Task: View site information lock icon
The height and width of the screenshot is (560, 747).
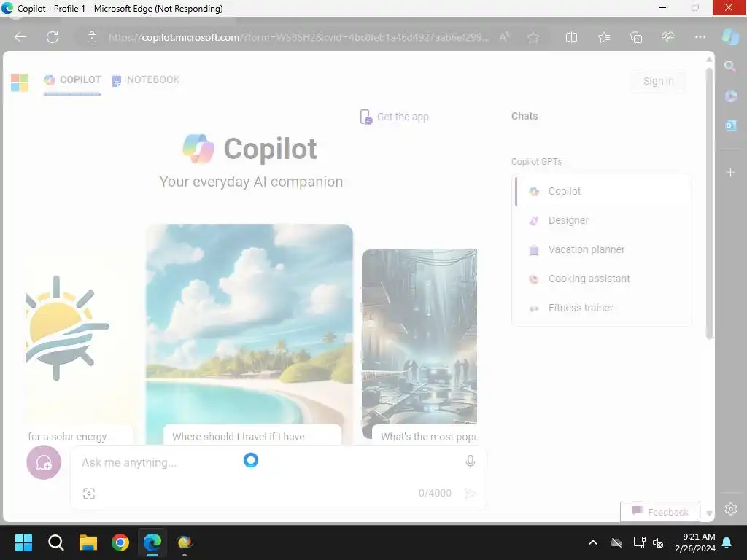Action: pos(92,37)
